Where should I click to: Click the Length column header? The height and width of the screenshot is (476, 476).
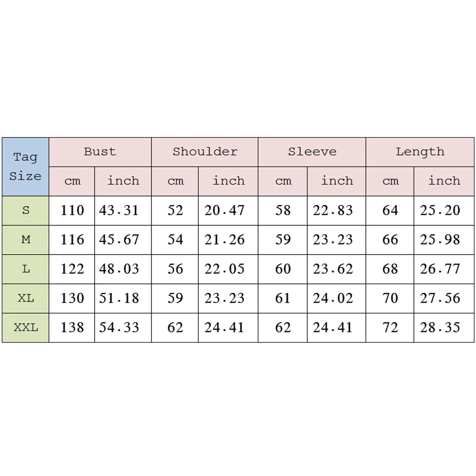tap(420, 152)
